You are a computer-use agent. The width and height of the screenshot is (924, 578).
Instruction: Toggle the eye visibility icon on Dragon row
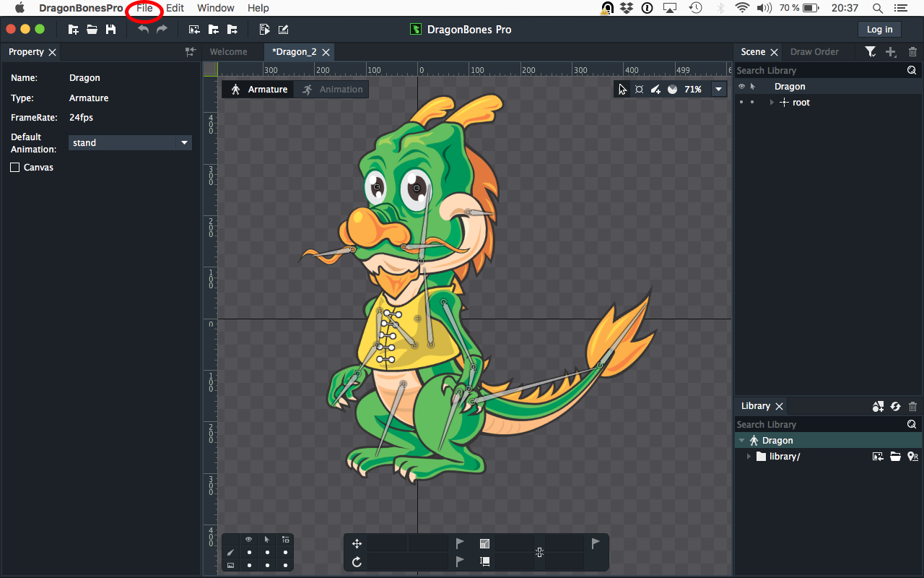[x=741, y=87]
